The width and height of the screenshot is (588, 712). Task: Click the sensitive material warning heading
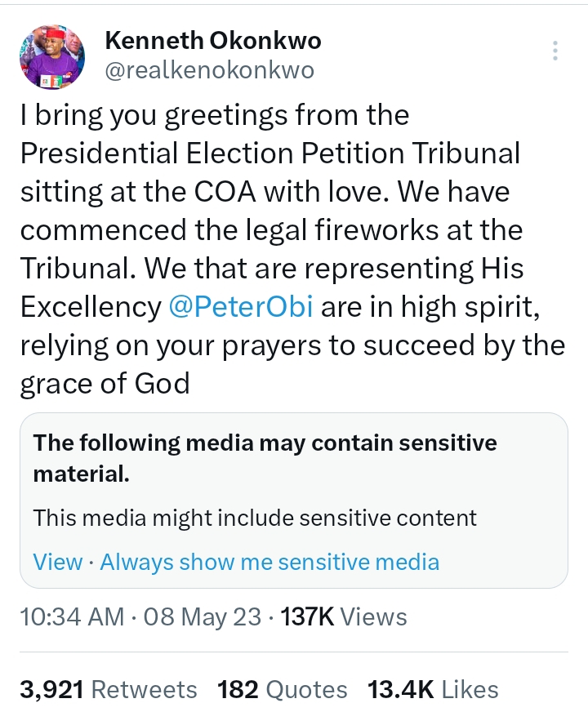click(265, 457)
